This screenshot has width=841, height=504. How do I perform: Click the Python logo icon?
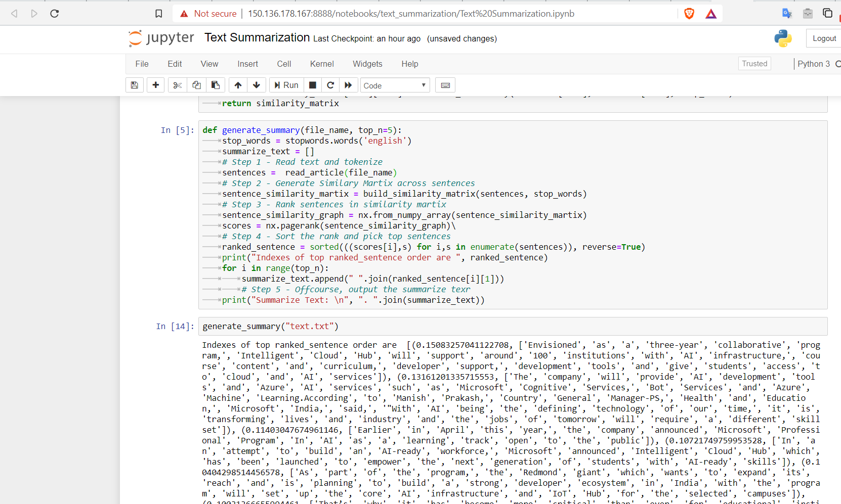(x=783, y=38)
